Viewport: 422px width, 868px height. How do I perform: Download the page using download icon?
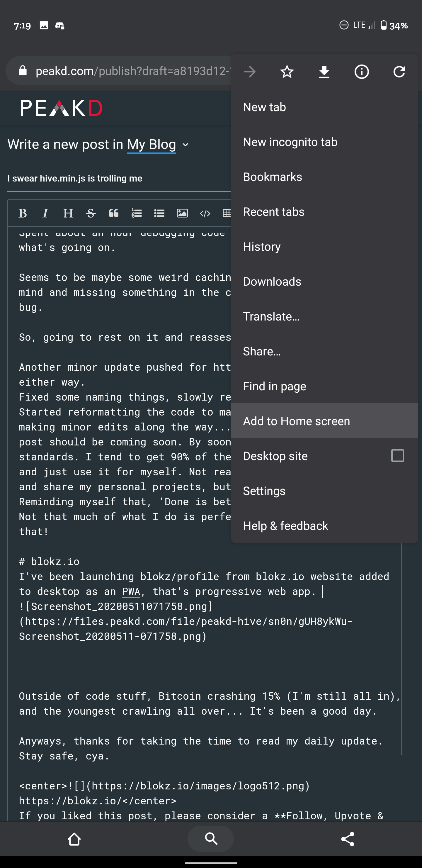(324, 72)
